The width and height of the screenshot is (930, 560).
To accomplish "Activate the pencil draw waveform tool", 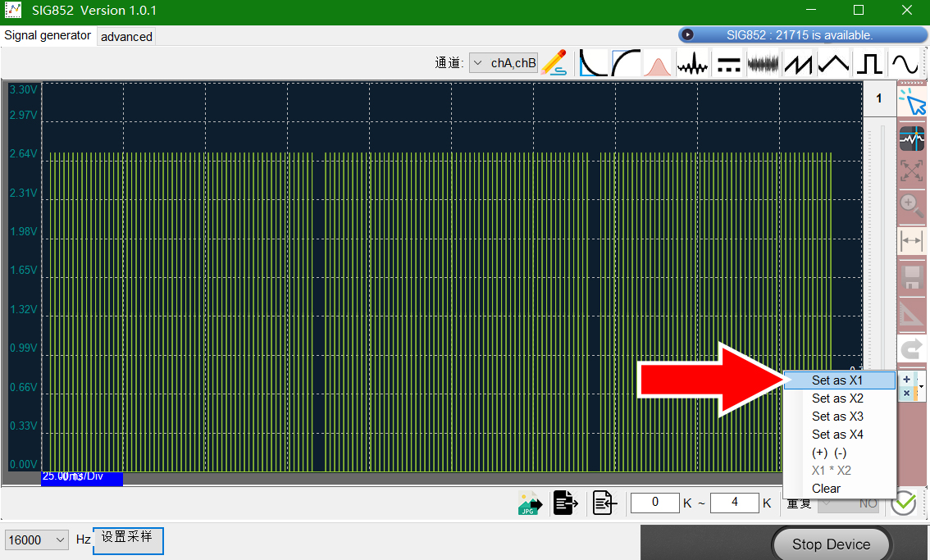I will 554,63.
